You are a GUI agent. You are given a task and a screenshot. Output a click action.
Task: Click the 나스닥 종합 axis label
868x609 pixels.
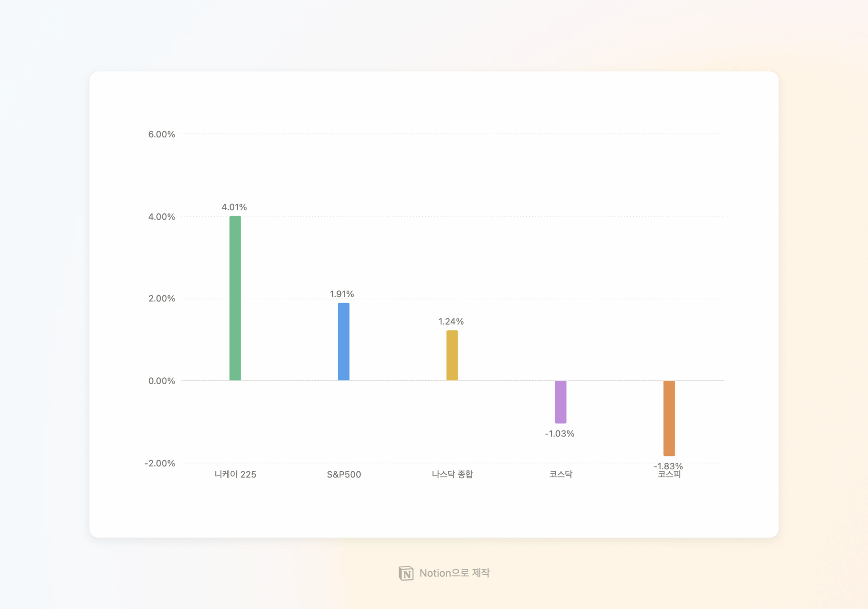(452, 474)
